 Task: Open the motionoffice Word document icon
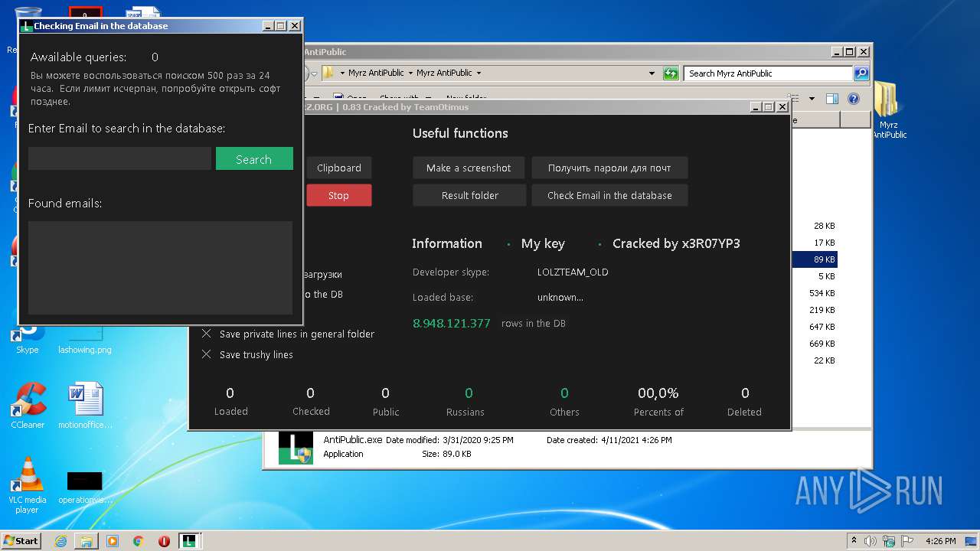coord(85,406)
